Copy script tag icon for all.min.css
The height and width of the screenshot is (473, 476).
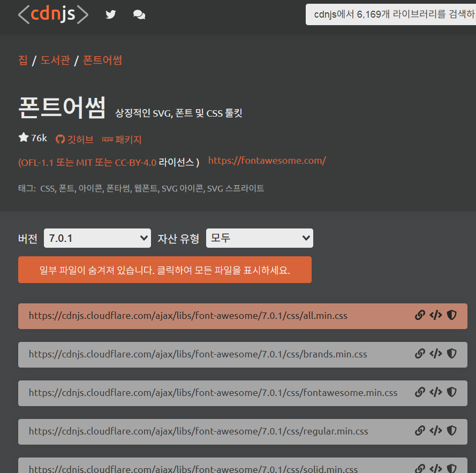[x=436, y=315]
